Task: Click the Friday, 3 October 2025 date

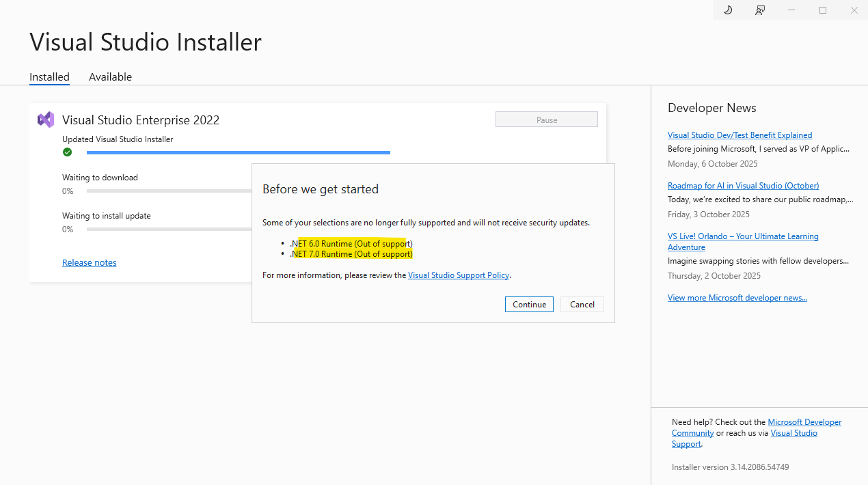Action: click(x=709, y=214)
